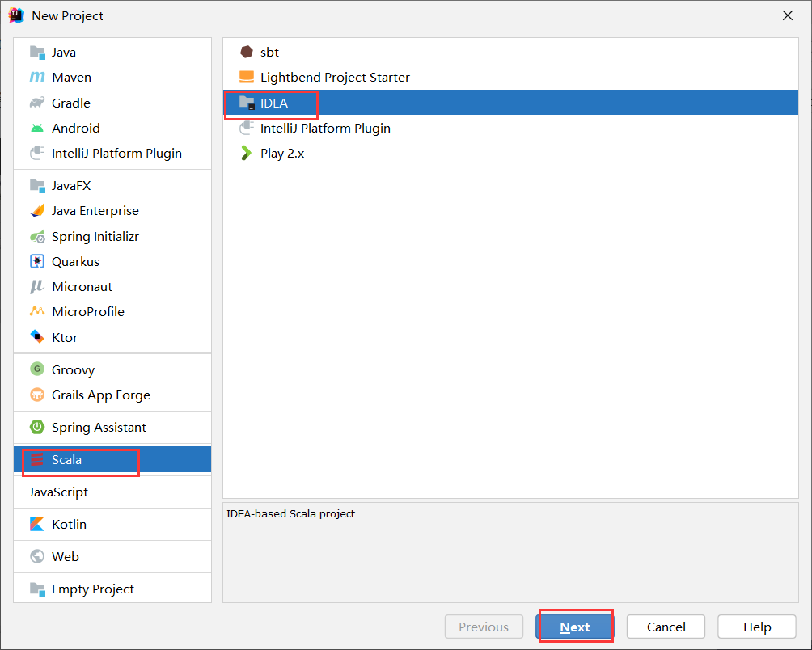
Task: Click the Lightbend Project Starter icon
Action: pos(247,77)
